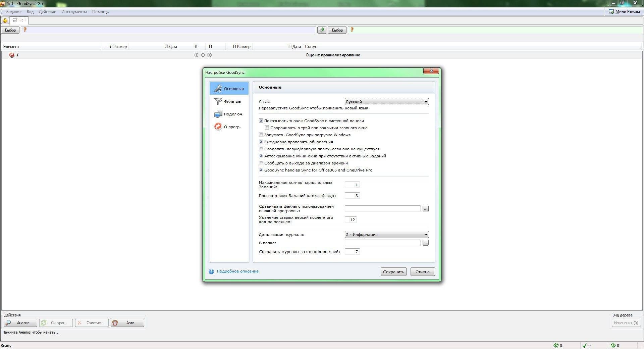Click the old versions months field
644x349 pixels.
point(351,220)
